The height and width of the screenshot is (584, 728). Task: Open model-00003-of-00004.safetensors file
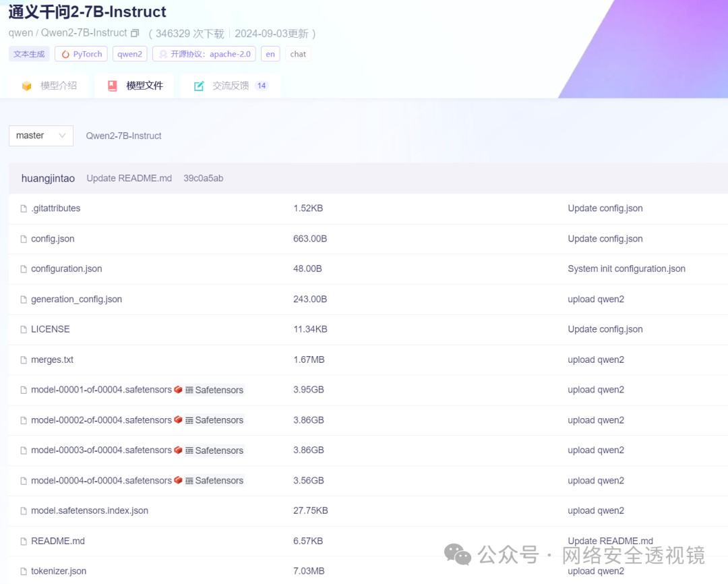pos(101,450)
